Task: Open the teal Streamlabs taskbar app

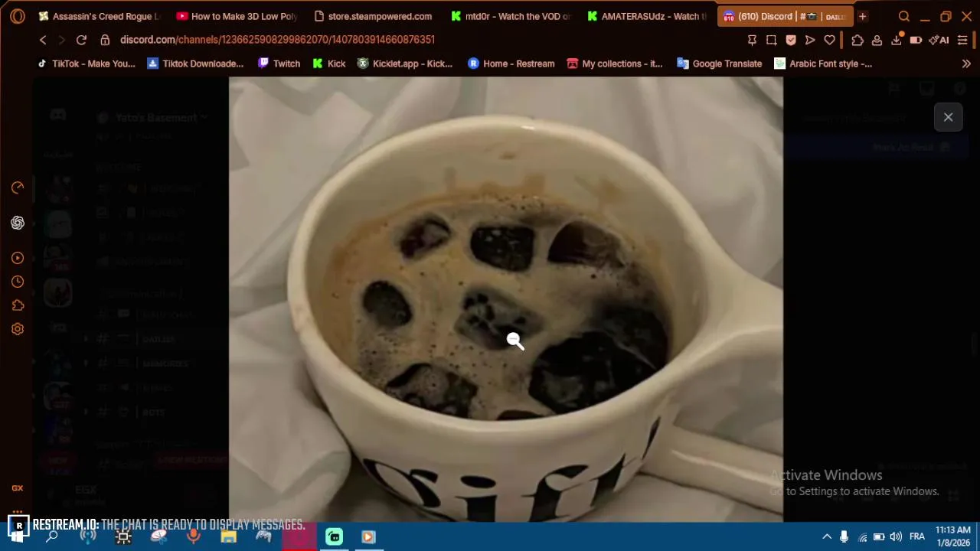Action: coord(334,536)
